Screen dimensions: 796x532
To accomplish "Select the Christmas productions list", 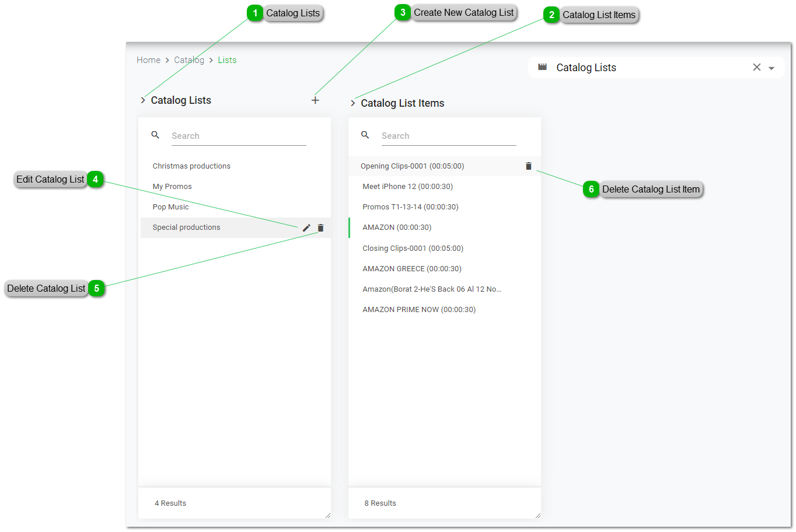I will pos(191,166).
